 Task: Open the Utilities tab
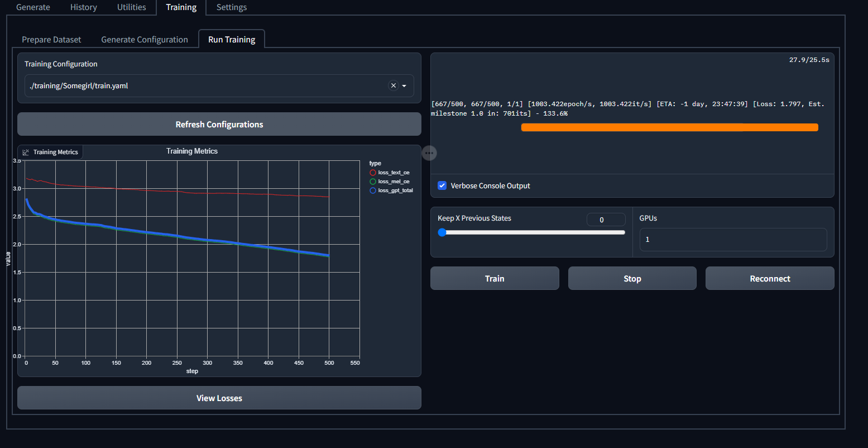tap(132, 7)
